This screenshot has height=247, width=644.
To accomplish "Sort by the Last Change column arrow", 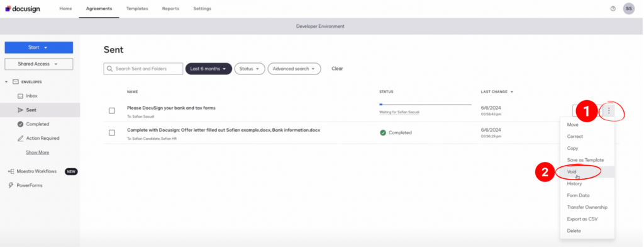I will [x=512, y=92].
